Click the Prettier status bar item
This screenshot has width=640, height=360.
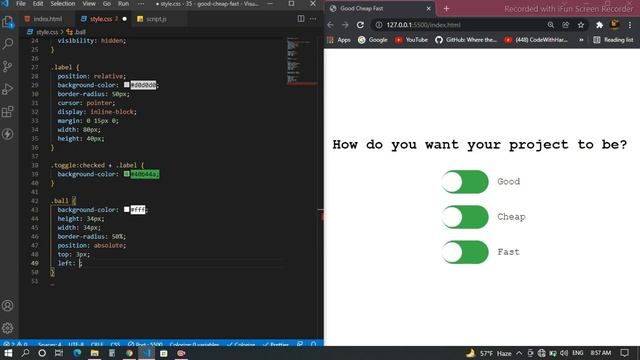(x=276, y=345)
